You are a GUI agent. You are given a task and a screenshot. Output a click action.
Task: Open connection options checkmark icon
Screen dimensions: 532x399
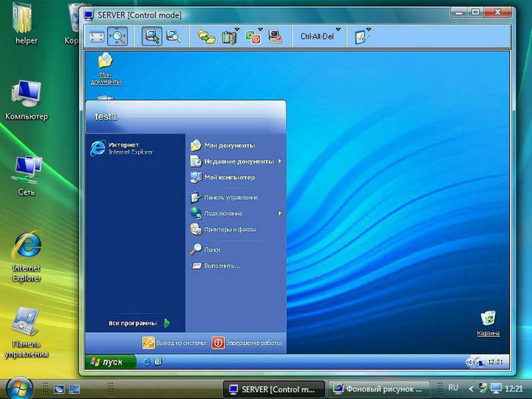click(x=360, y=37)
